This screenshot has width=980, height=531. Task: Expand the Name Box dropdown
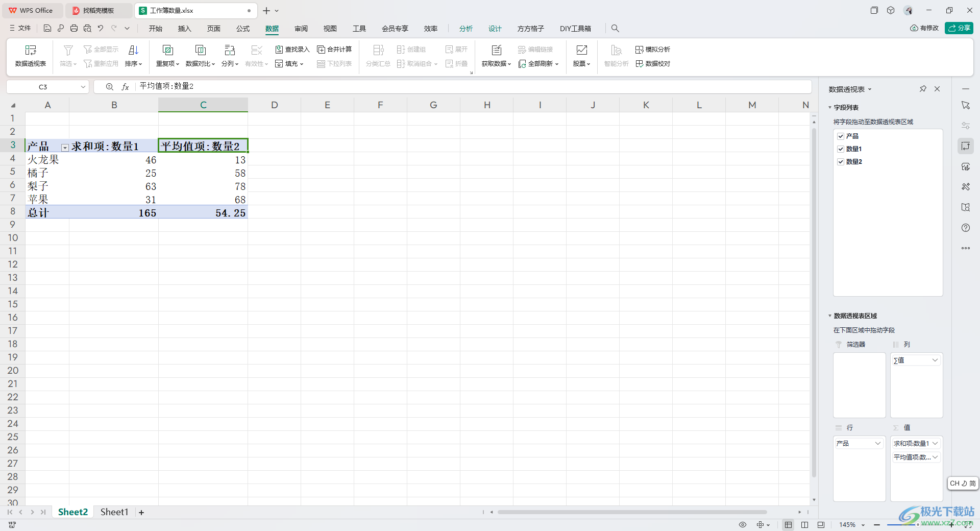pos(83,87)
